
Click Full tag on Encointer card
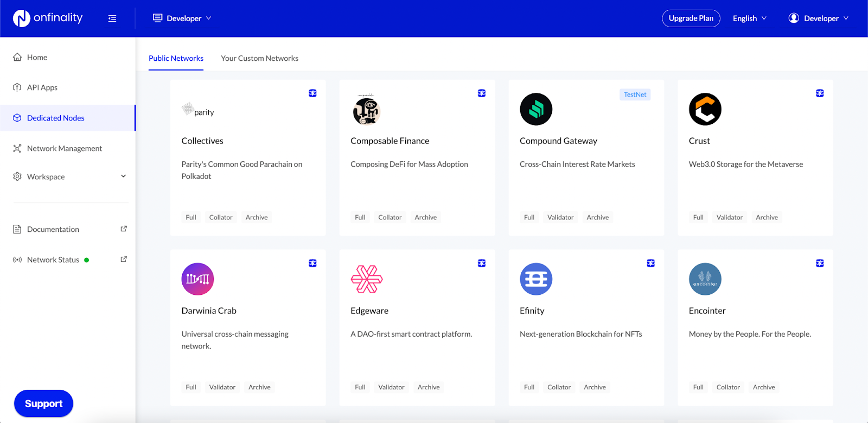(x=698, y=387)
